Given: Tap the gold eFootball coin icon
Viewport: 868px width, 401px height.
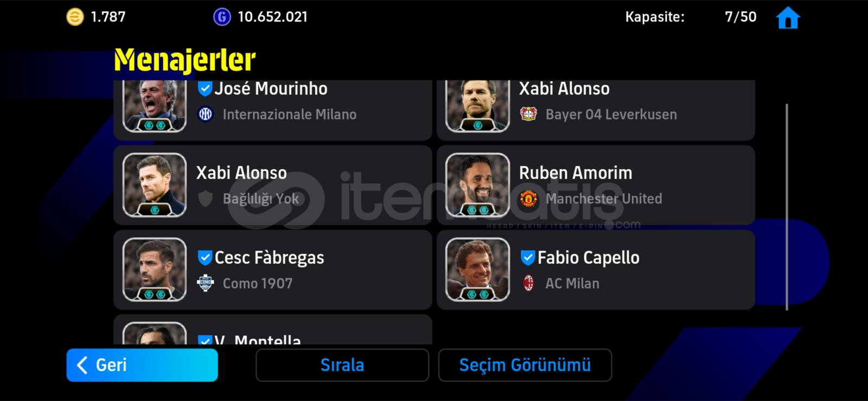Looking at the screenshot, I should [75, 17].
